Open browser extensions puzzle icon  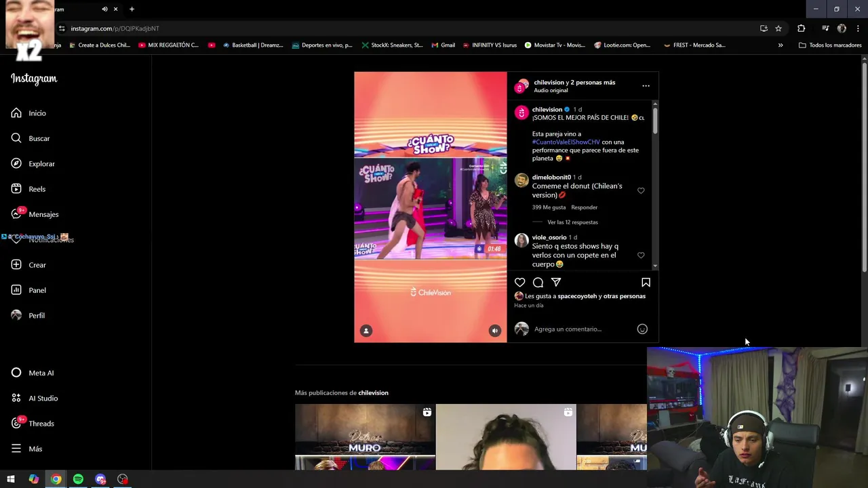tap(801, 28)
